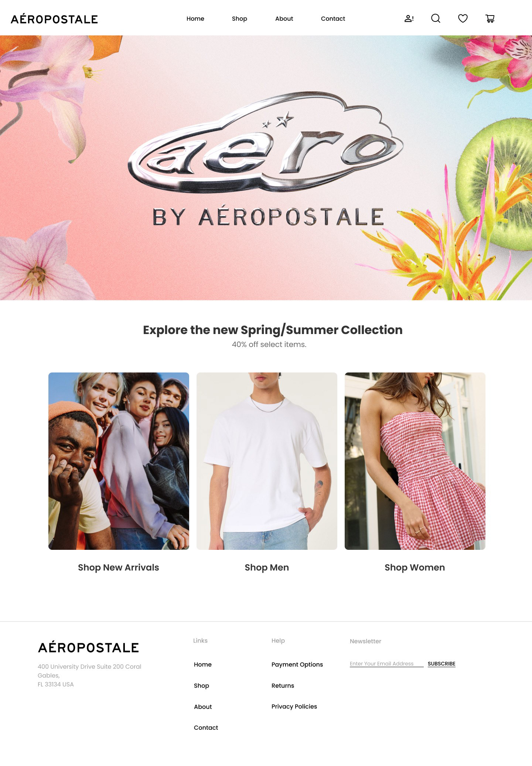Open Payment Options in footer Help
This screenshot has height=766, width=532.
point(297,664)
